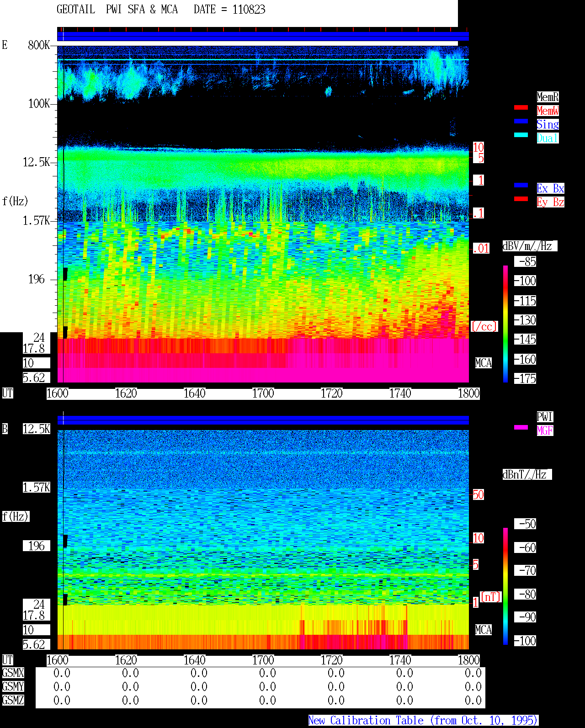Click the blue mode bar above E spectrogram
The image size is (585, 728).
pyautogui.click(x=263, y=36)
